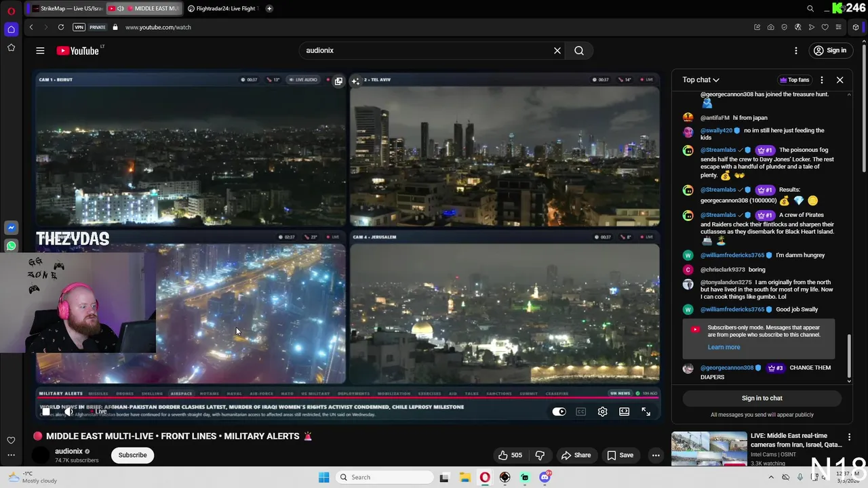Open Top fans leaderboard
This screenshot has height=488, width=868.
(795, 80)
